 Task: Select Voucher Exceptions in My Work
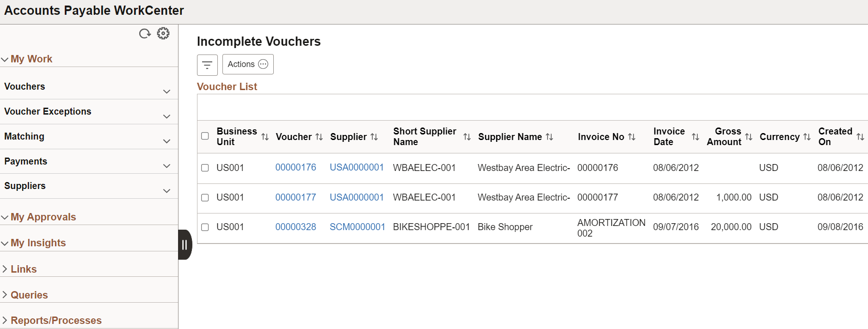[48, 111]
